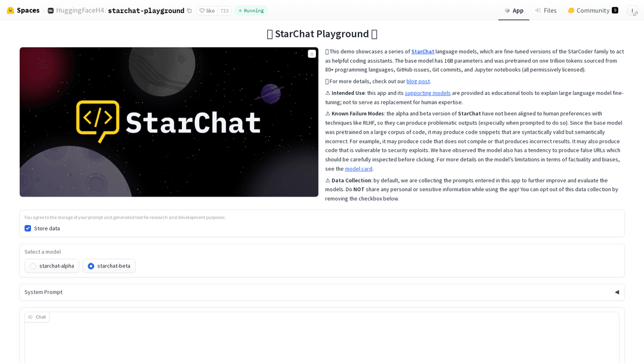Click the Chat label icon
644x363 pixels.
(30, 317)
